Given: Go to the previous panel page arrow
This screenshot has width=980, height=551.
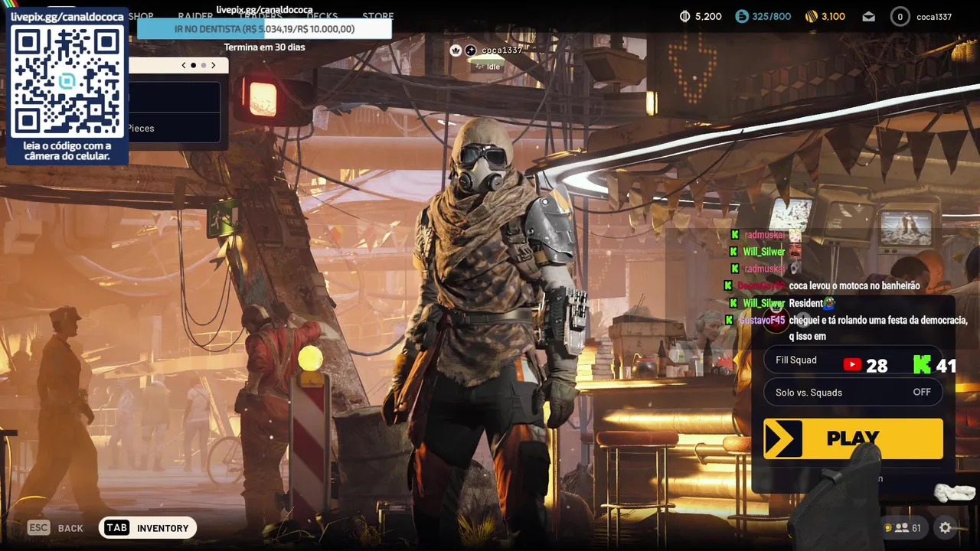Looking at the screenshot, I should tap(184, 65).
